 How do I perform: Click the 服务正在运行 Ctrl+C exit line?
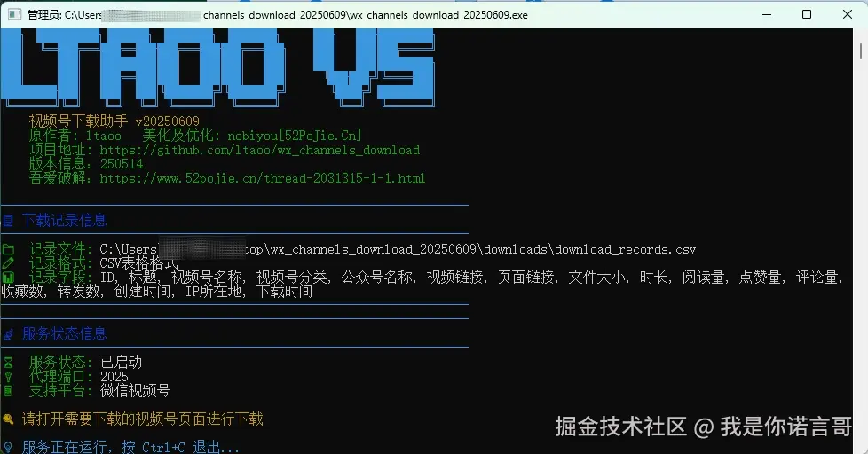pyautogui.click(x=130, y=447)
